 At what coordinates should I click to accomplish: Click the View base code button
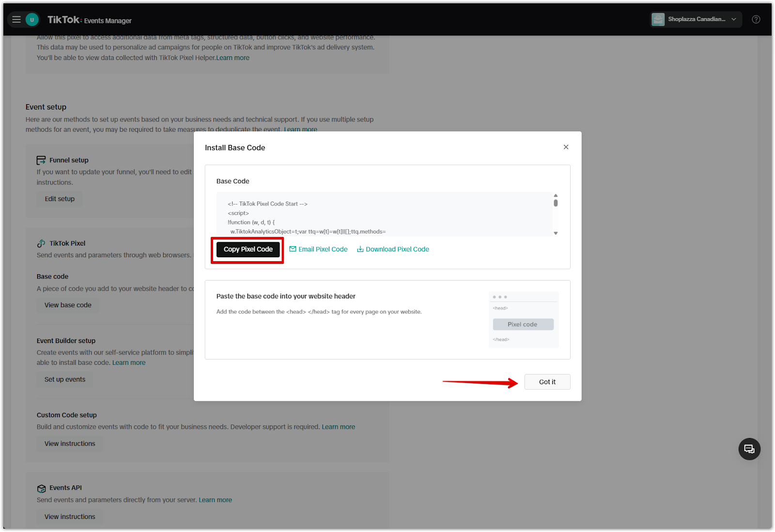click(x=68, y=305)
